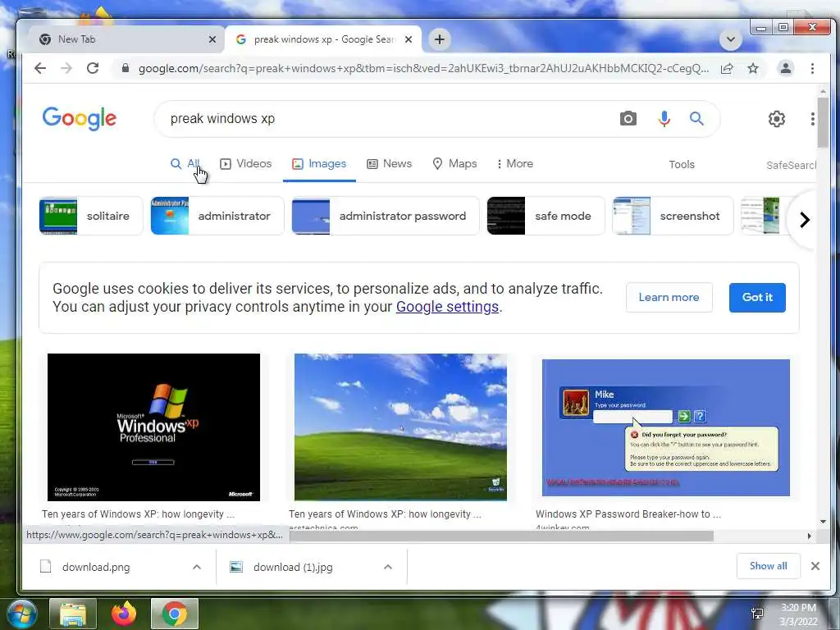This screenshot has height=630, width=840.
Task: Dismiss cookie notice with Got it
Action: pyautogui.click(x=757, y=297)
